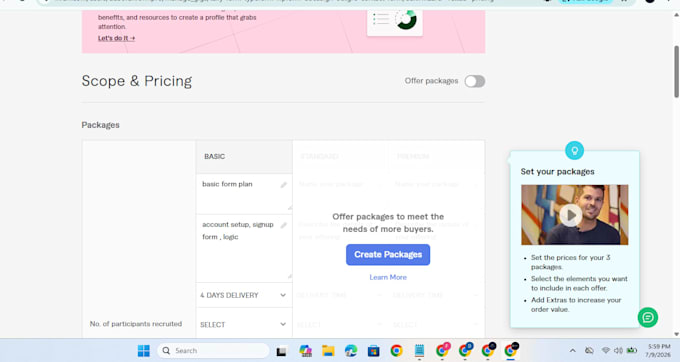Image resolution: width=680 pixels, height=362 pixels.
Task: Click the lightbulb tip icon
Action: point(575,150)
